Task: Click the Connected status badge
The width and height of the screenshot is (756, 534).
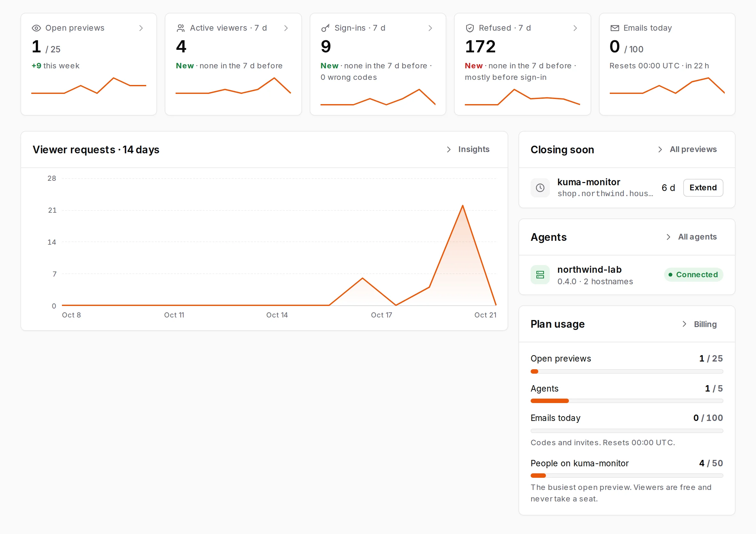Action: click(693, 275)
